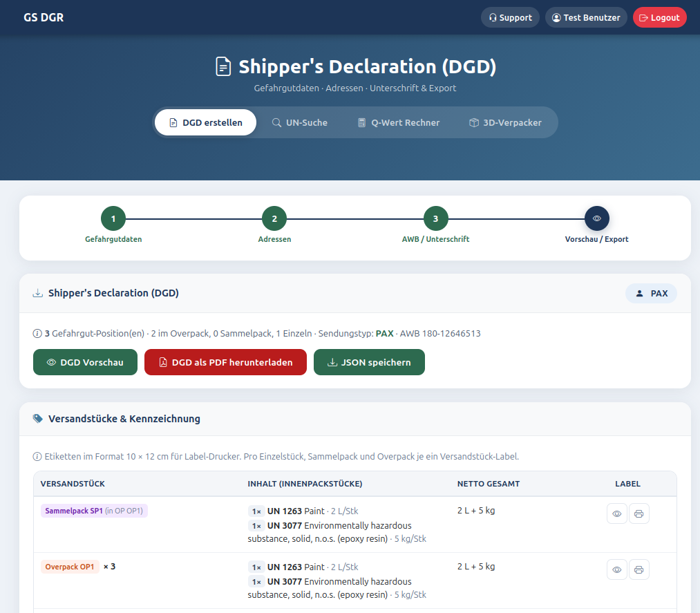Click the AWB / Unterschrift step label

click(x=436, y=239)
